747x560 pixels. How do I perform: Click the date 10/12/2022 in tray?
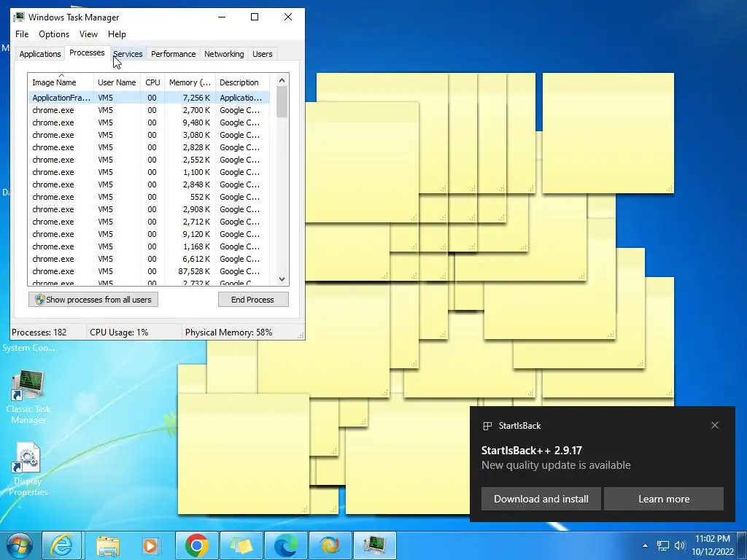point(712,552)
